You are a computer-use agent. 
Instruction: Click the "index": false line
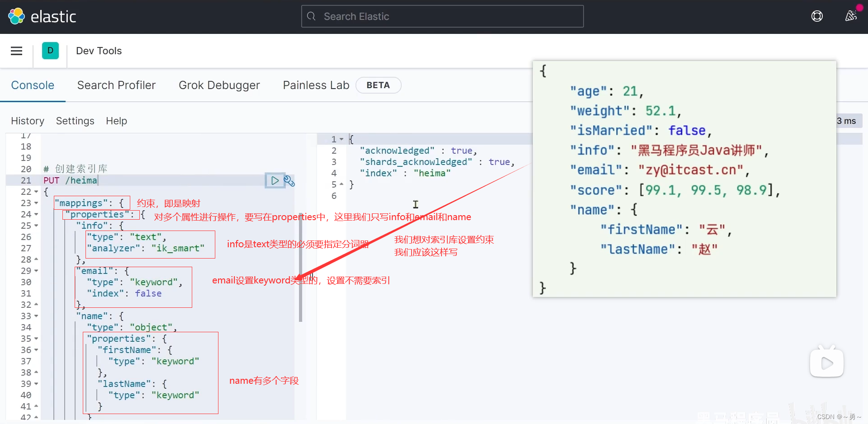pyautogui.click(x=124, y=293)
